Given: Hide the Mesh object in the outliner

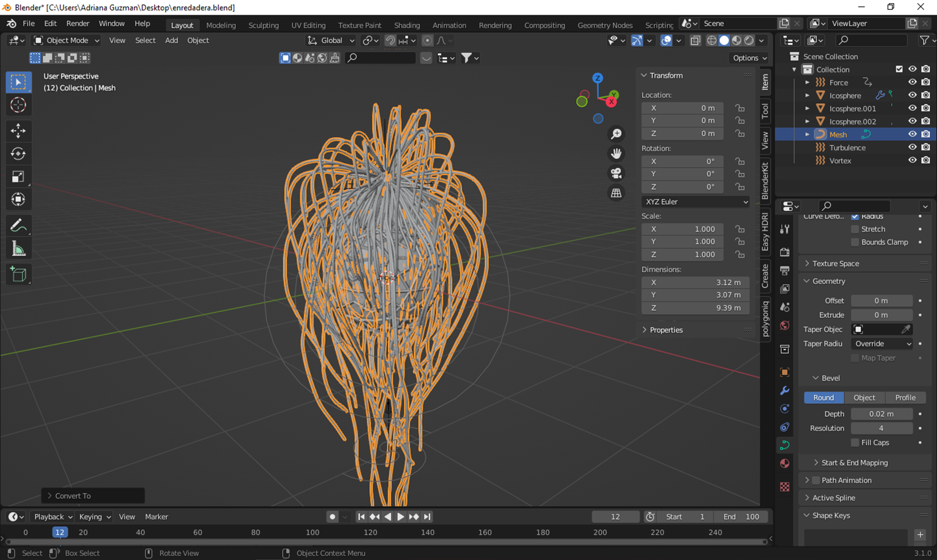Looking at the screenshot, I should click(912, 134).
